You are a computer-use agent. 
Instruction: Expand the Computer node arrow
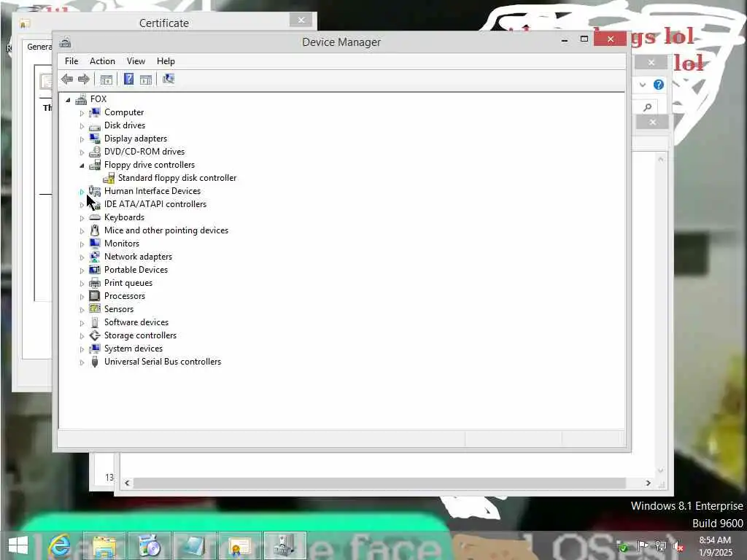coord(82,113)
